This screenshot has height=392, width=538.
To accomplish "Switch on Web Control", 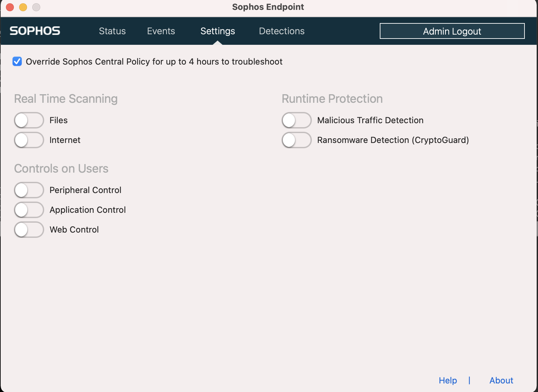I will click(x=29, y=230).
